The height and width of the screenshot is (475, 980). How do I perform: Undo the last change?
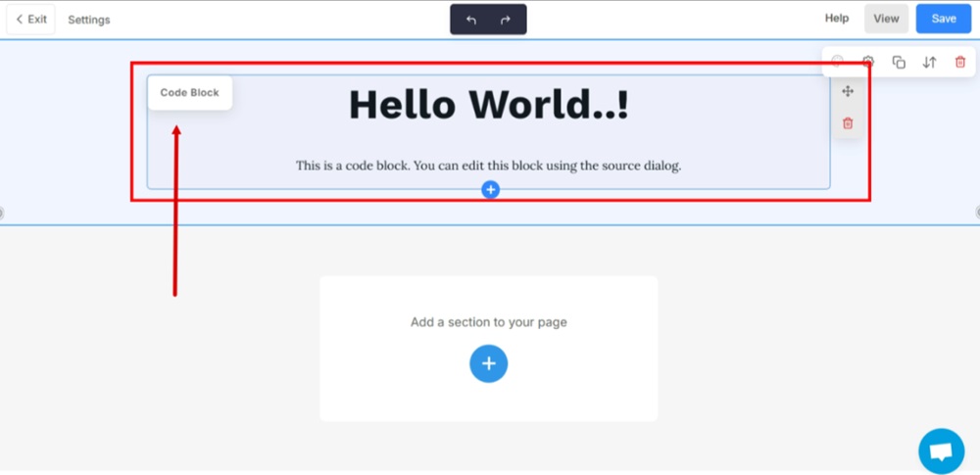coord(471,20)
